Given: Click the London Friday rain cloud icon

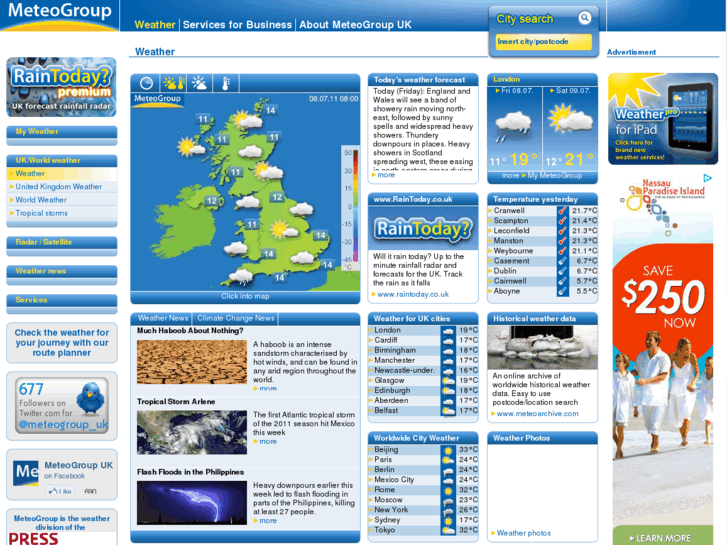Looking at the screenshot, I should click(513, 125).
